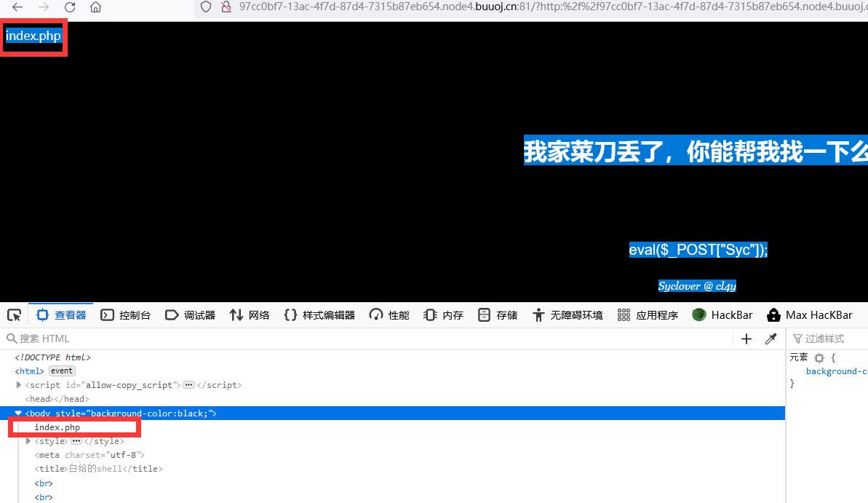868x503 pixels.
Task: Switch to the 内存 memory tab
Action: [443, 315]
